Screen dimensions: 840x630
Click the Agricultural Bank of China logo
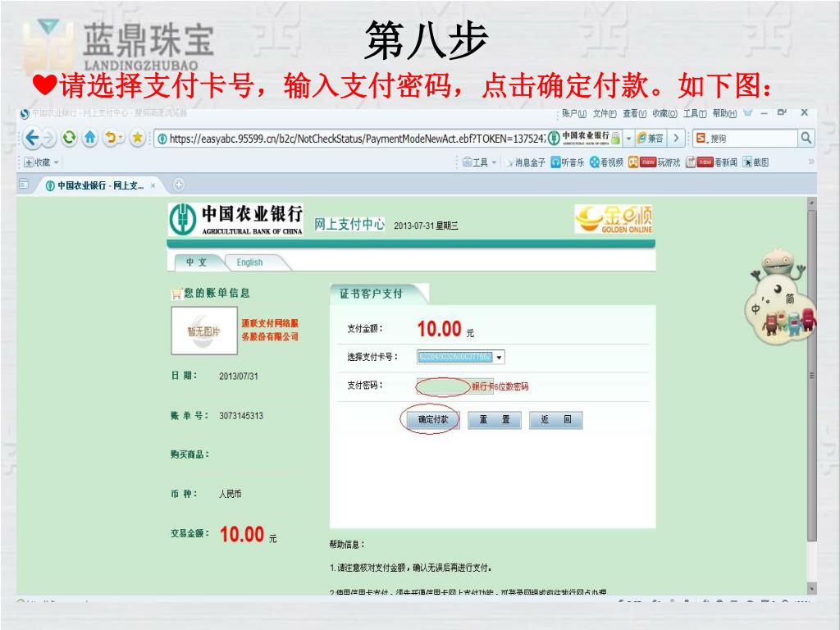(x=235, y=220)
